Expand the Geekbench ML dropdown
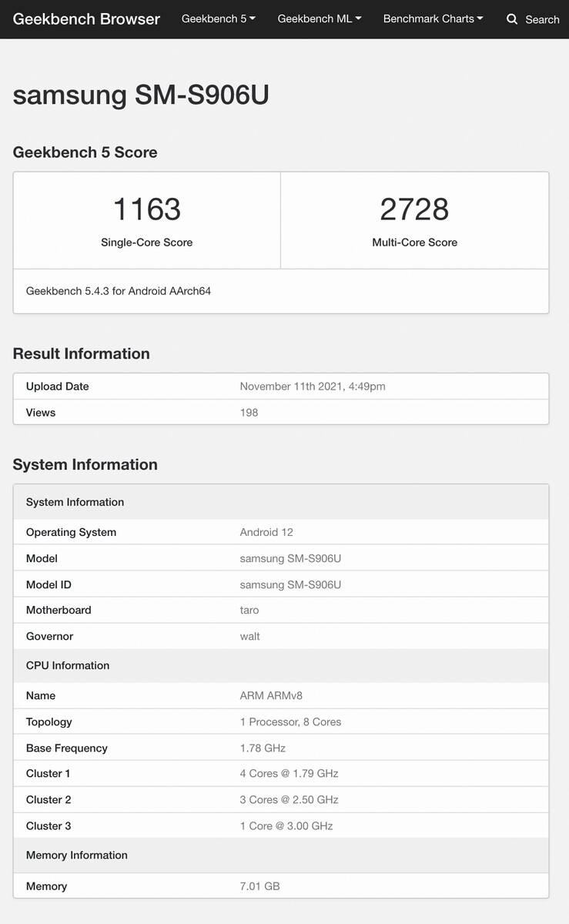 [319, 18]
